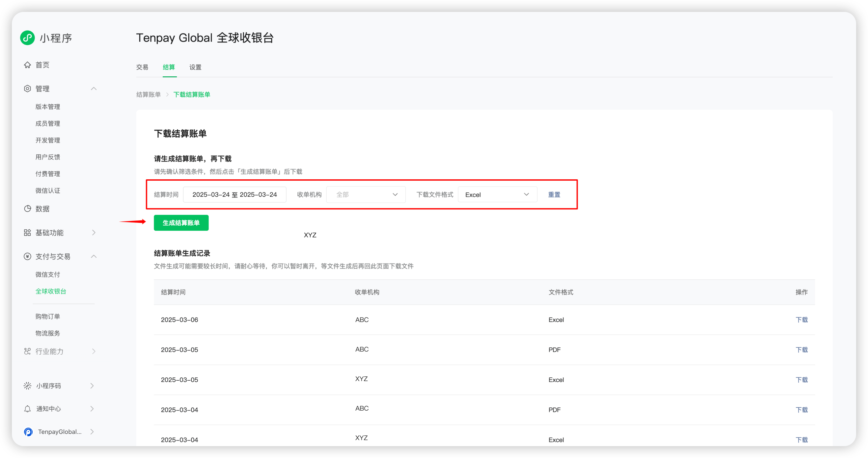This screenshot has width=868, height=458.
Task: Click the 数据 pie chart icon
Action: click(x=27, y=209)
